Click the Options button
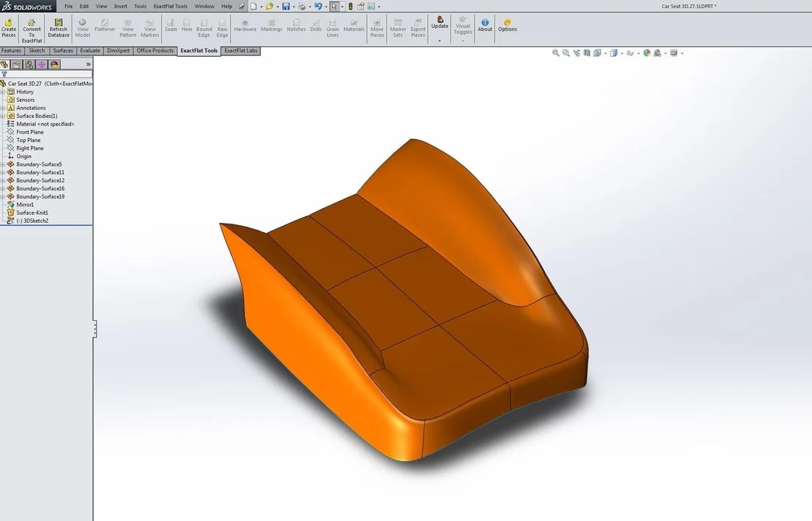This screenshot has height=521, width=812. click(507, 27)
